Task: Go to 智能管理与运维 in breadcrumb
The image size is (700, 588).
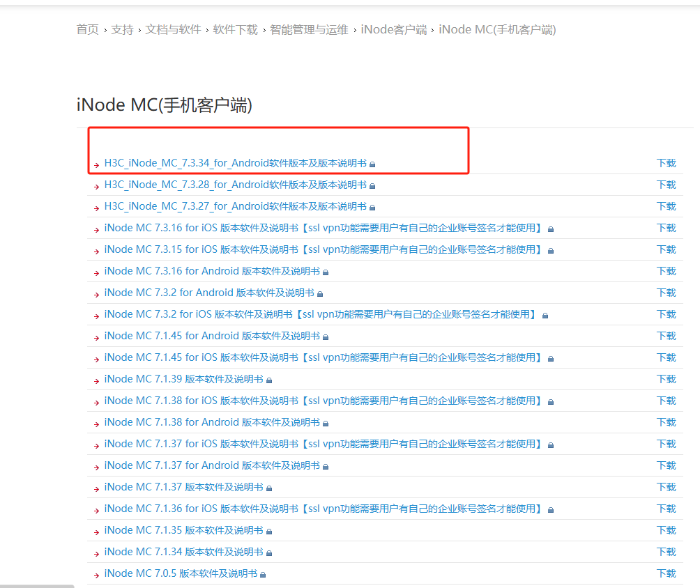Action: [309, 30]
